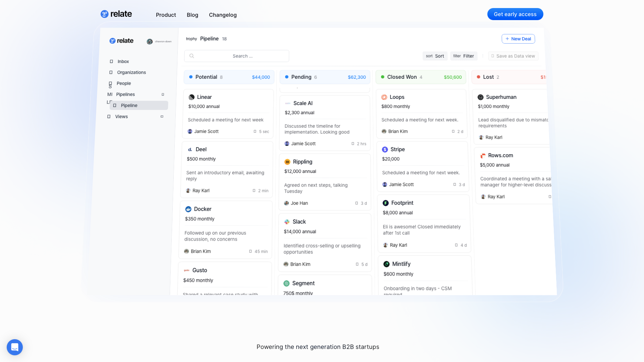Click the Mintlify logo icon
644x362 pixels.
click(387, 264)
